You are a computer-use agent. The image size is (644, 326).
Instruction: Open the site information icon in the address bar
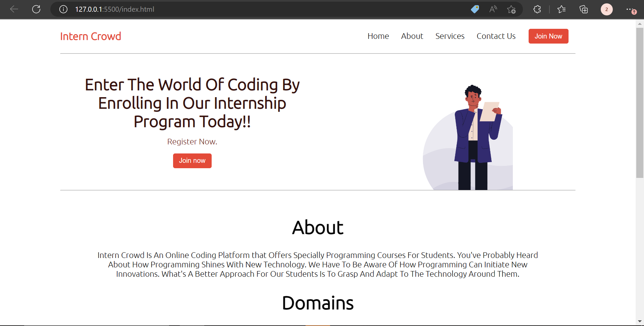(63, 9)
